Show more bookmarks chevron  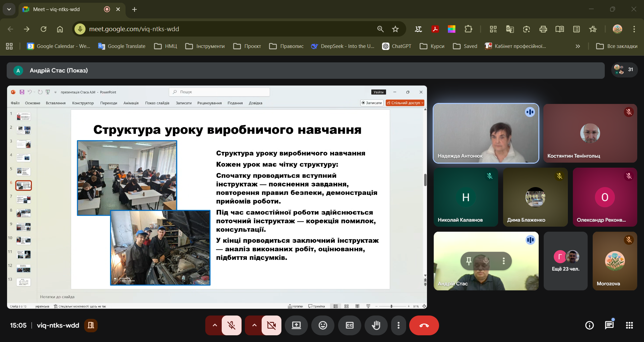(x=578, y=46)
